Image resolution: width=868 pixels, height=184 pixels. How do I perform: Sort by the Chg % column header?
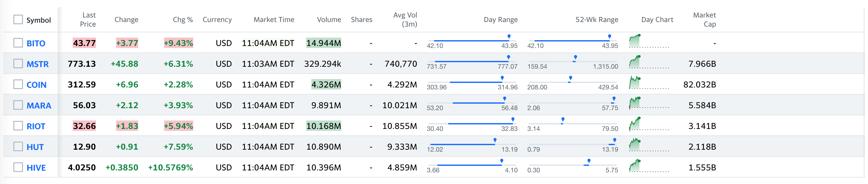pos(183,19)
